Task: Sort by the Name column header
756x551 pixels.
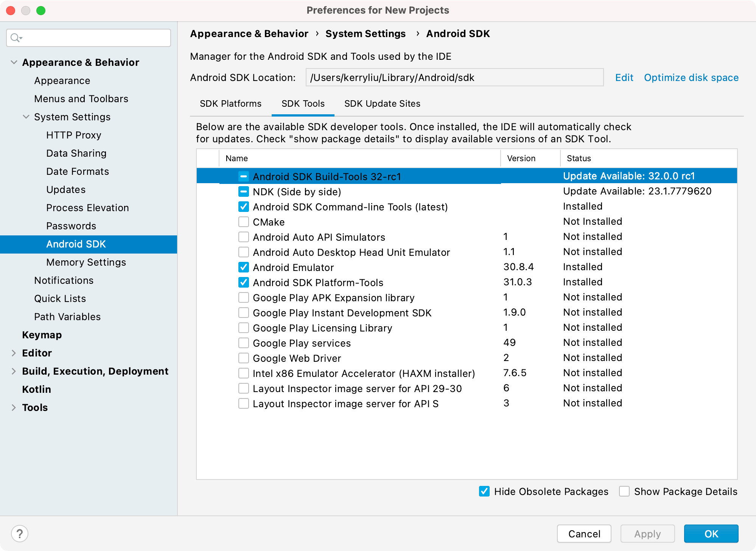Action: (360, 158)
